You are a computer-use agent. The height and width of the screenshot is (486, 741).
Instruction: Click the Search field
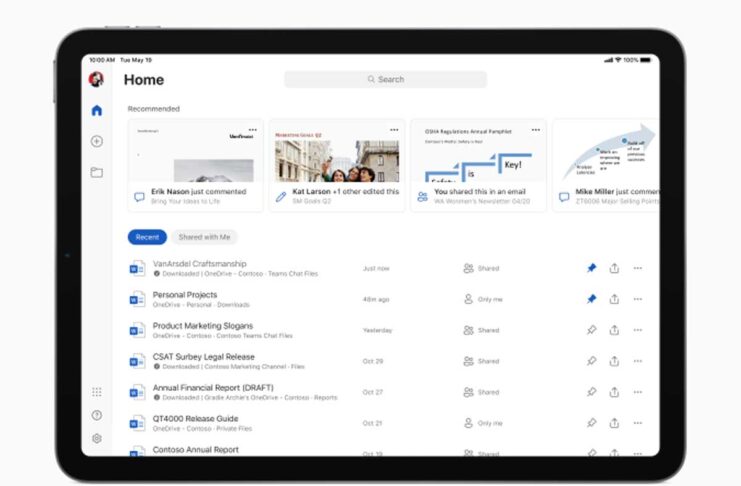[385, 79]
